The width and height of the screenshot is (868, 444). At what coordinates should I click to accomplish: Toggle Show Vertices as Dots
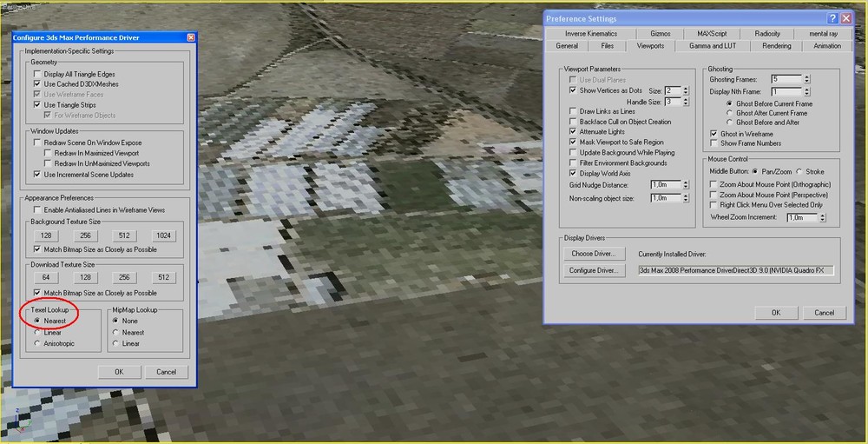(573, 90)
